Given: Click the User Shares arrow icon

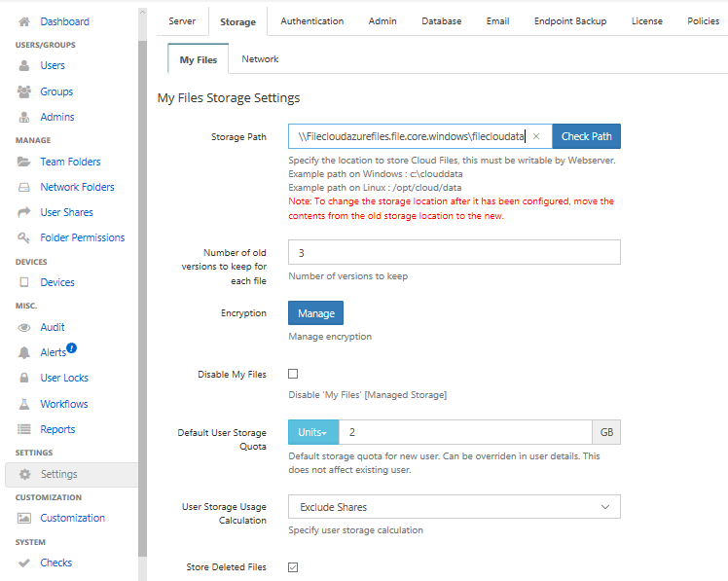Looking at the screenshot, I should (x=24, y=212).
